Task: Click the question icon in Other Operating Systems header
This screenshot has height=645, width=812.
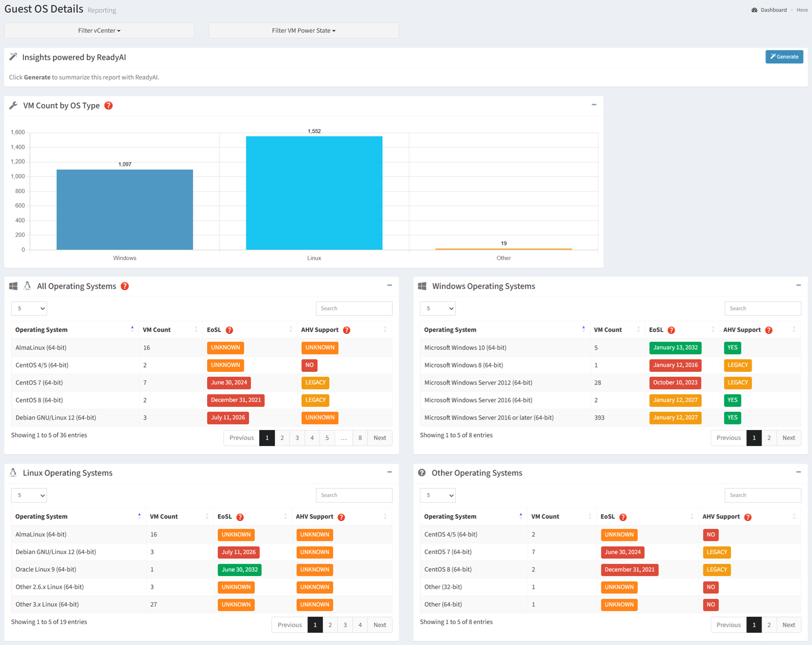Action: pos(422,473)
